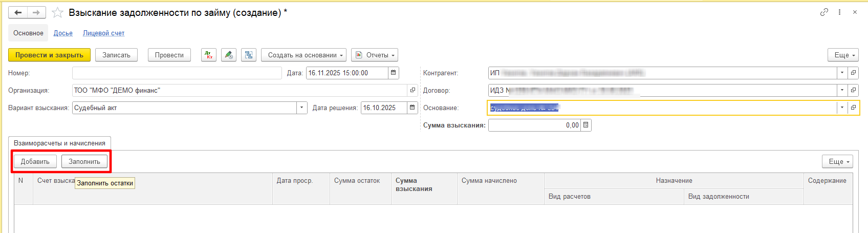Click into the Дата field value
The height and width of the screenshot is (233, 868).
click(347, 73)
